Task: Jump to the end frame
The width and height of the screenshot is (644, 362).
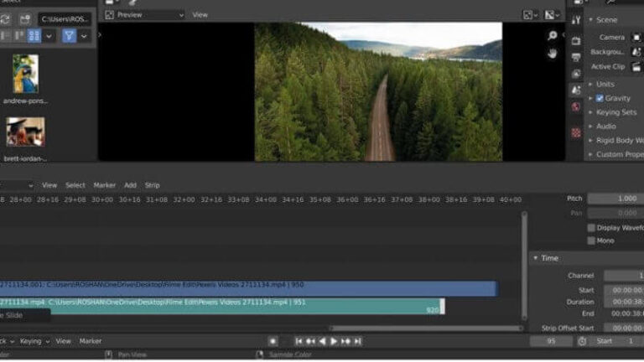Action: point(358,342)
